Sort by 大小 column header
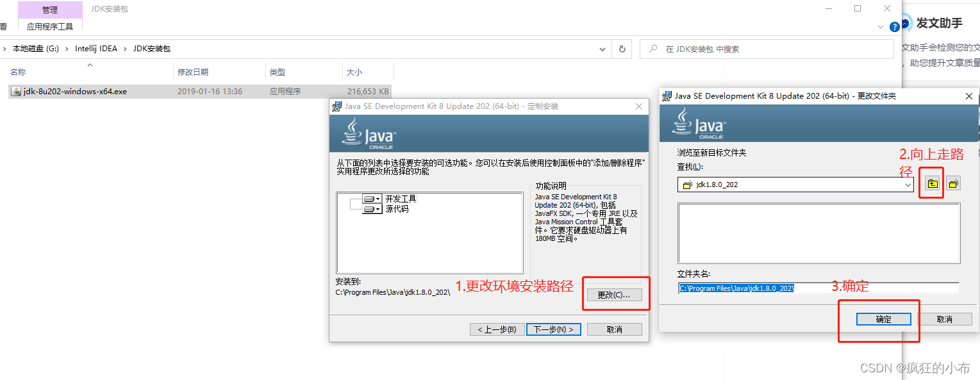The height and width of the screenshot is (380, 980). (x=354, y=72)
